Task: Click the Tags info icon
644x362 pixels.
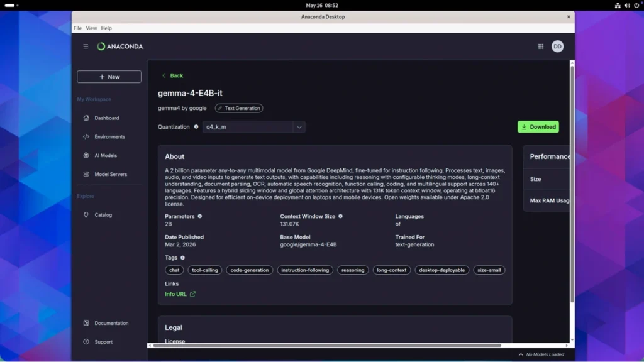Action: click(182, 258)
